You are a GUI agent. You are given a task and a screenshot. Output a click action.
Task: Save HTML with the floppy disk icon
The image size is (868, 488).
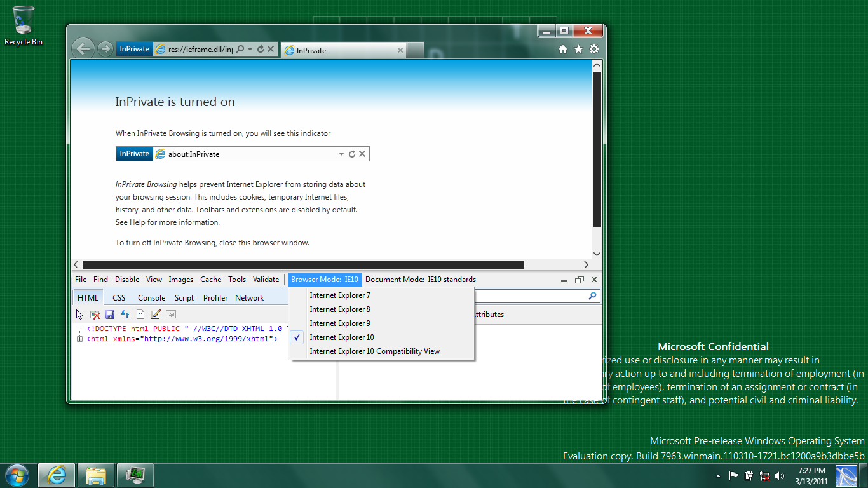(110, 315)
